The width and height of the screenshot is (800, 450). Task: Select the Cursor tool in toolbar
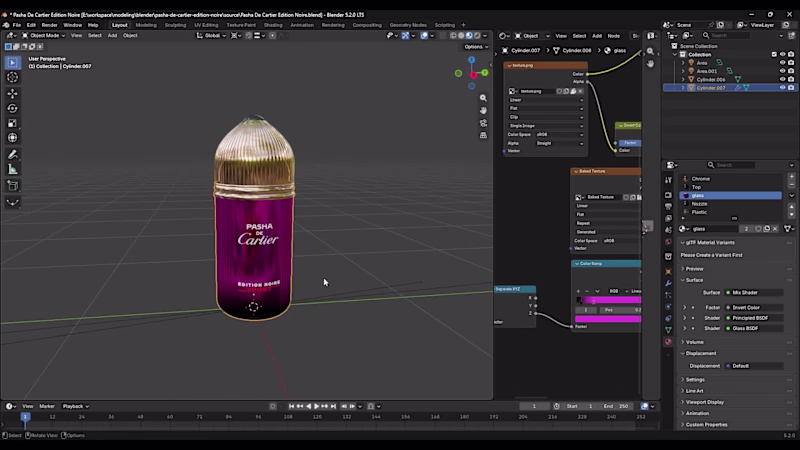click(12, 77)
